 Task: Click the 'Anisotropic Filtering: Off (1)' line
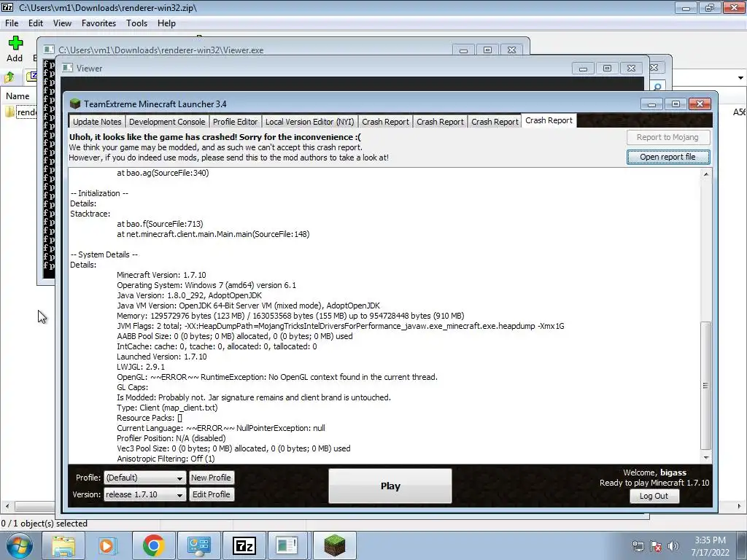click(x=166, y=459)
